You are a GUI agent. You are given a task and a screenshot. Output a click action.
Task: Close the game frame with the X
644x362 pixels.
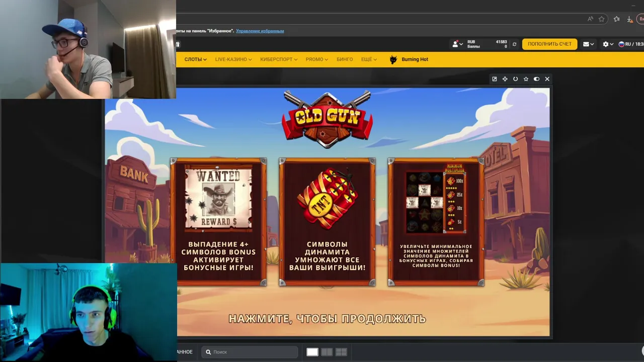pyautogui.click(x=547, y=79)
